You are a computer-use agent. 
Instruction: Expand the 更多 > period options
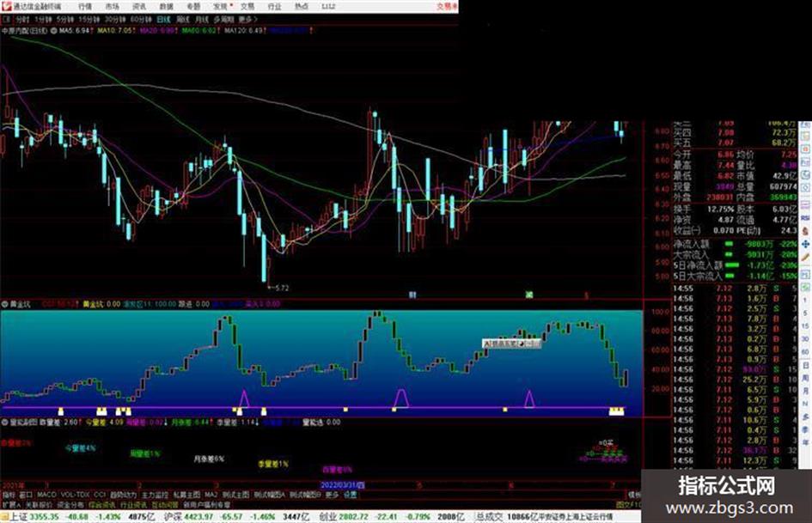(x=248, y=19)
